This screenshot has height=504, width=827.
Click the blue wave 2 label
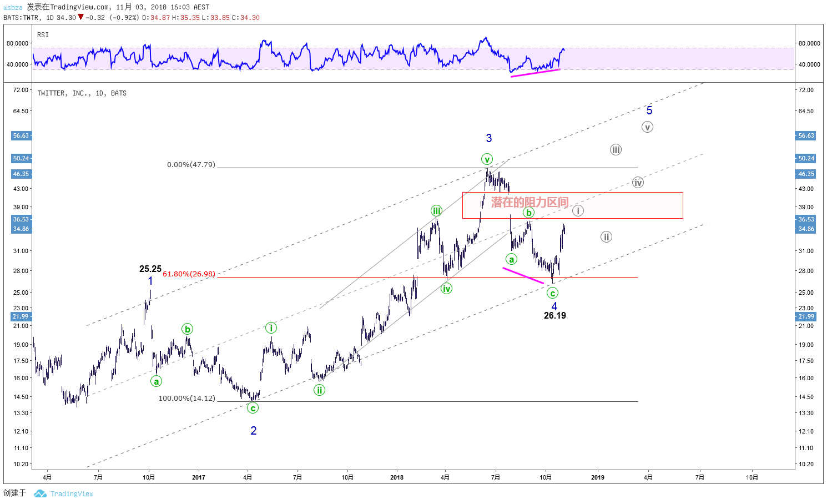pyautogui.click(x=254, y=431)
